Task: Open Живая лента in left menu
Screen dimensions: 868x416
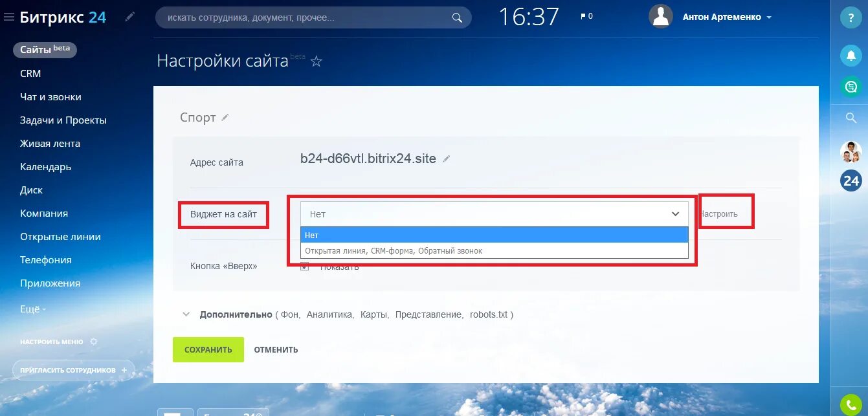Action: [50, 144]
